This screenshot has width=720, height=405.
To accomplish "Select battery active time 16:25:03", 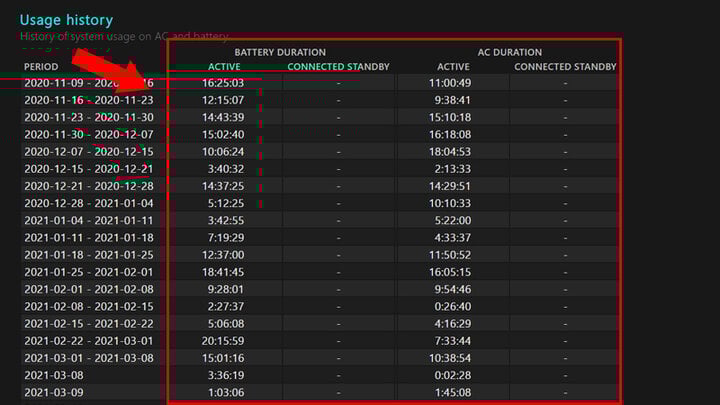I will [223, 83].
